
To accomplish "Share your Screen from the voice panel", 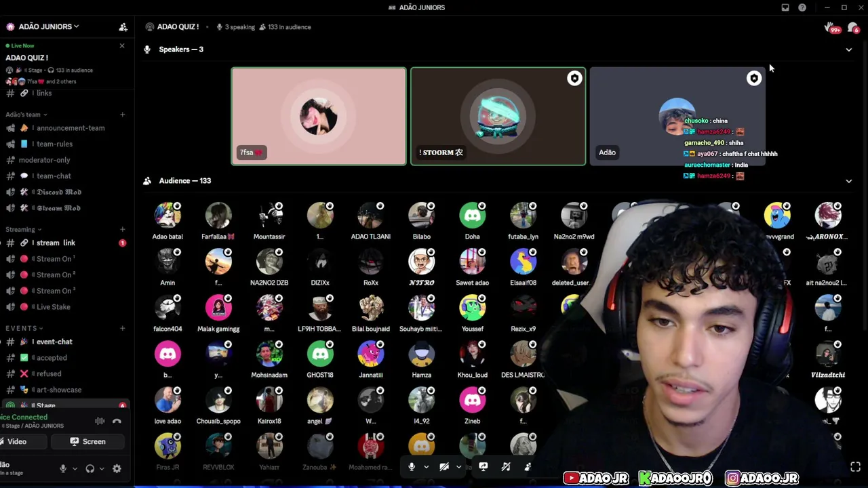I will point(87,442).
